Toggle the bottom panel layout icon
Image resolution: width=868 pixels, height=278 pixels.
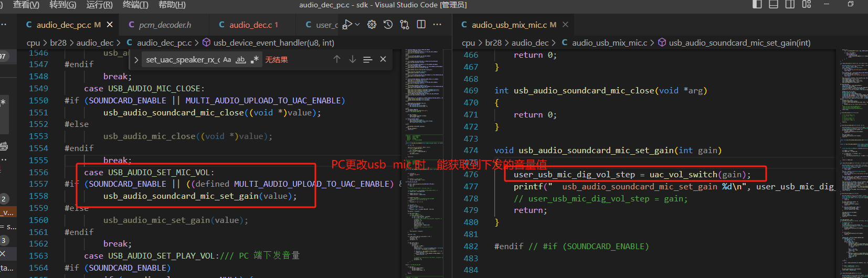[x=774, y=4]
